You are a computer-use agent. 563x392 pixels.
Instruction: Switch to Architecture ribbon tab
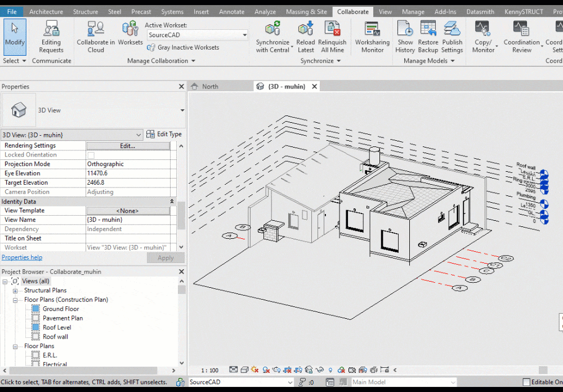(46, 11)
